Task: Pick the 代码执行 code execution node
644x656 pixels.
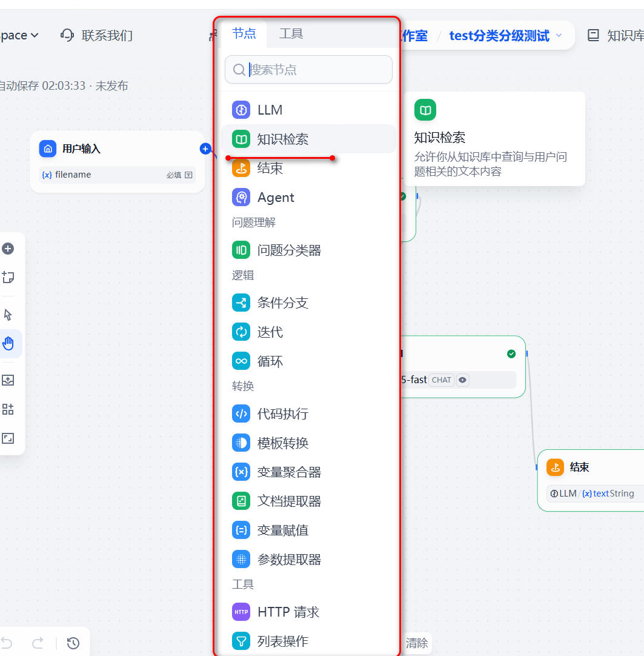Action: pyautogui.click(x=282, y=414)
